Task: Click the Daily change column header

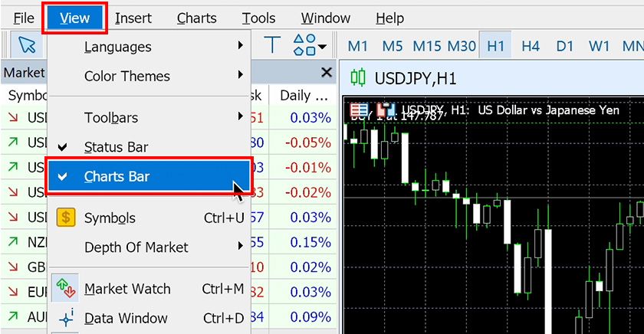Action: tap(304, 96)
